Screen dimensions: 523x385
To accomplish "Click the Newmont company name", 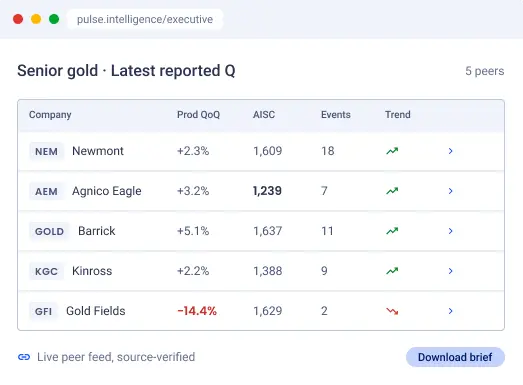I will point(98,151).
